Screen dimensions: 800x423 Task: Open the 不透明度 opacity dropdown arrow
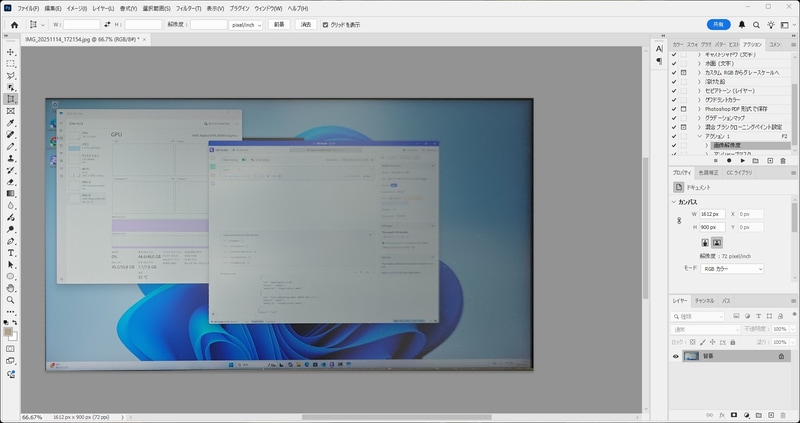coord(791,329)
